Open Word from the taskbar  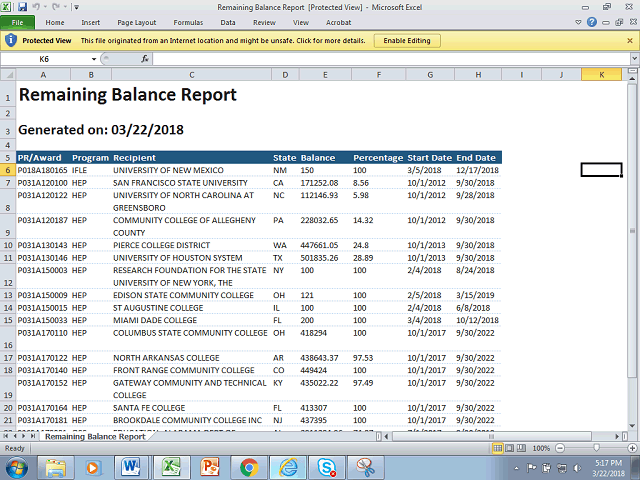point(132,466)
